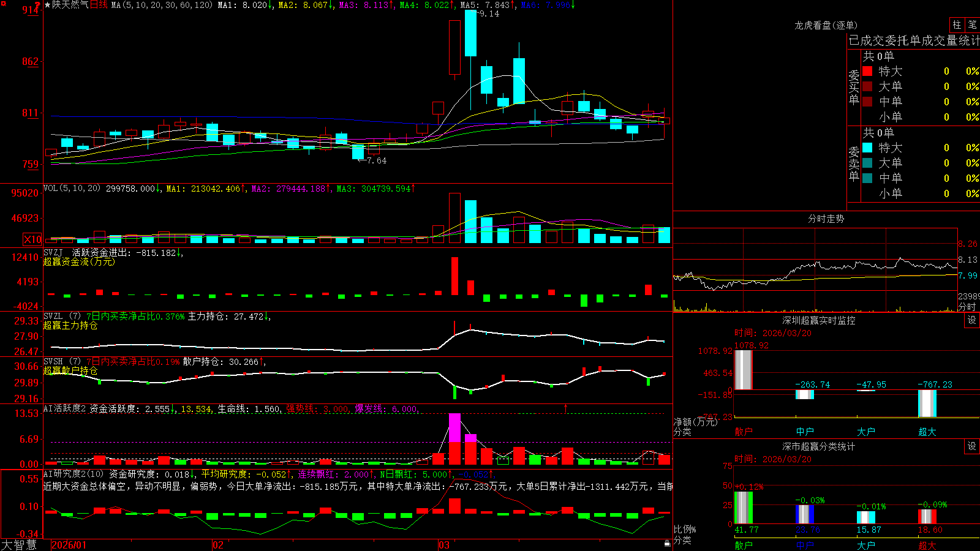980x551 pixels.
Task: Select the SVZL (7) indicator label
Action: [62, 316]
